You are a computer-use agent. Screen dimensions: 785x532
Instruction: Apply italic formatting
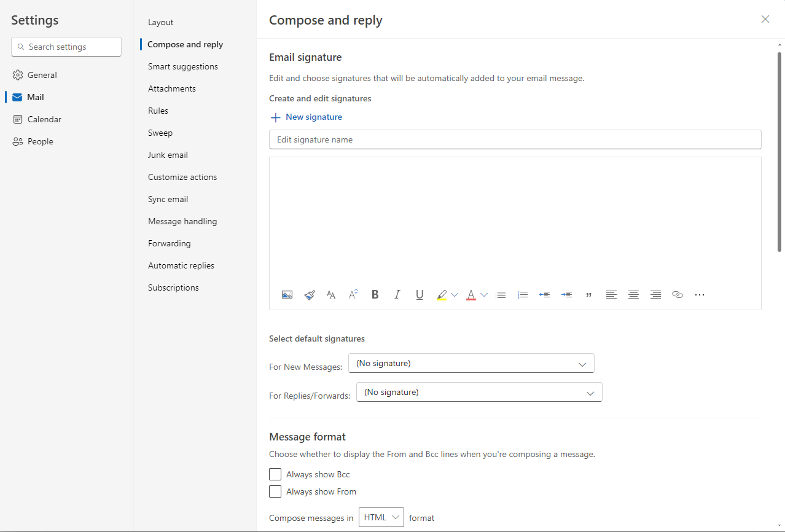[397, 294]
